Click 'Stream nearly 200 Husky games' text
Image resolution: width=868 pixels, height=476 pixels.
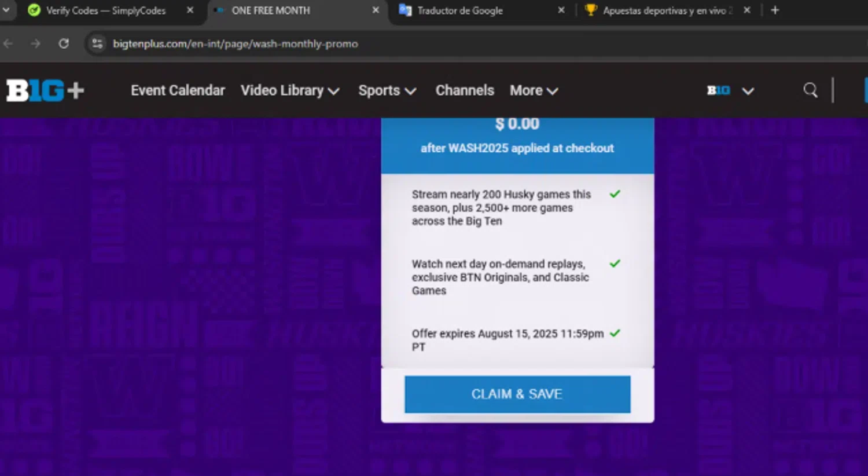[501, 207]
